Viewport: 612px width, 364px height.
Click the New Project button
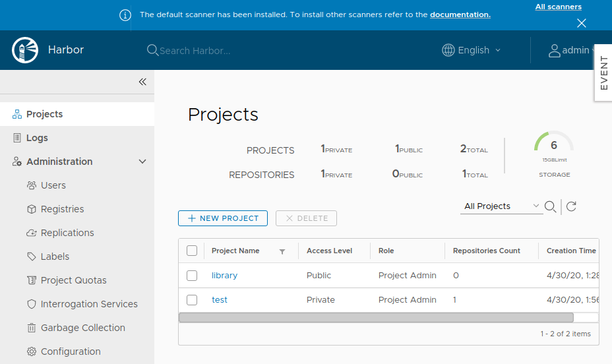click(x=223, y=218)
